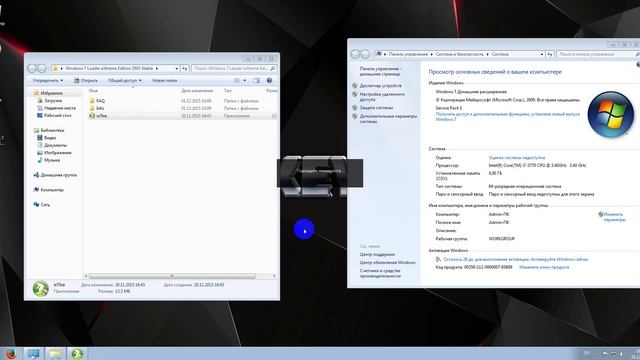Sort files by Имя column header
The image size is (640, 360).
tap(93, 91)
